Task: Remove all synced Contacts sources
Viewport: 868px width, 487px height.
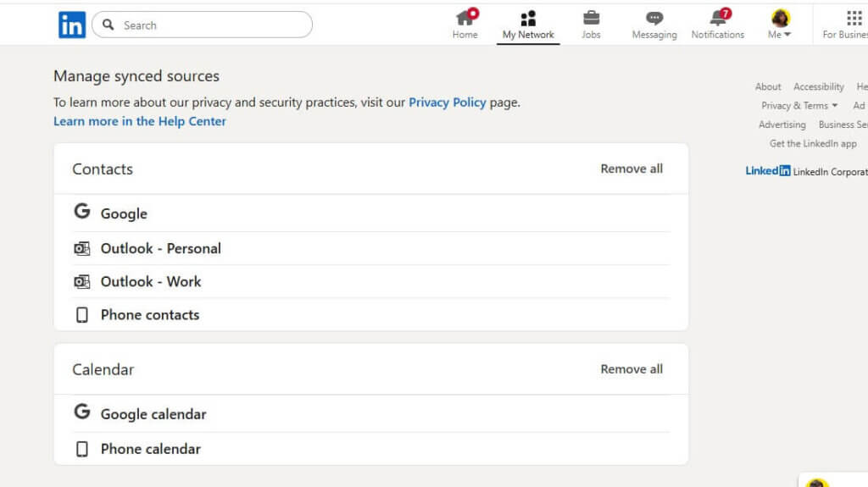Action: pyautogui.click(x=631, y=169)
